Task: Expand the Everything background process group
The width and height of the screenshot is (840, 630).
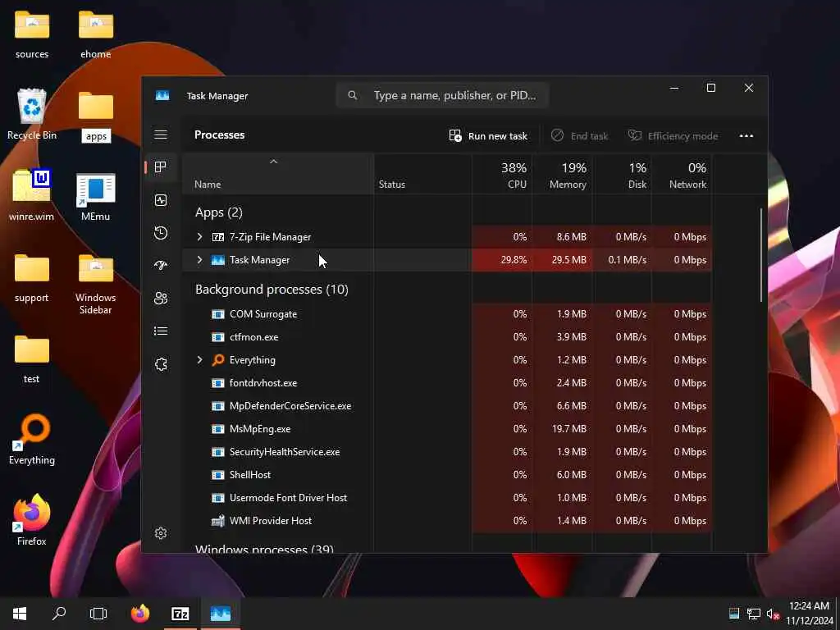Action: 200,360
